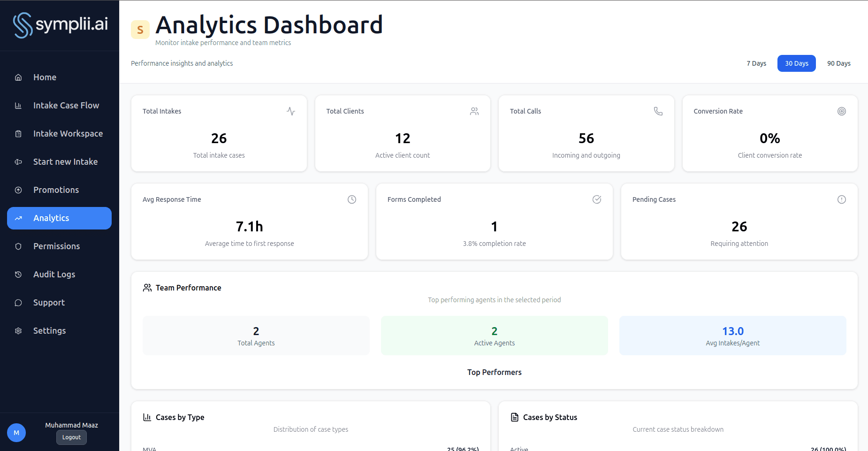Click the Logout button

coord(71,437)
